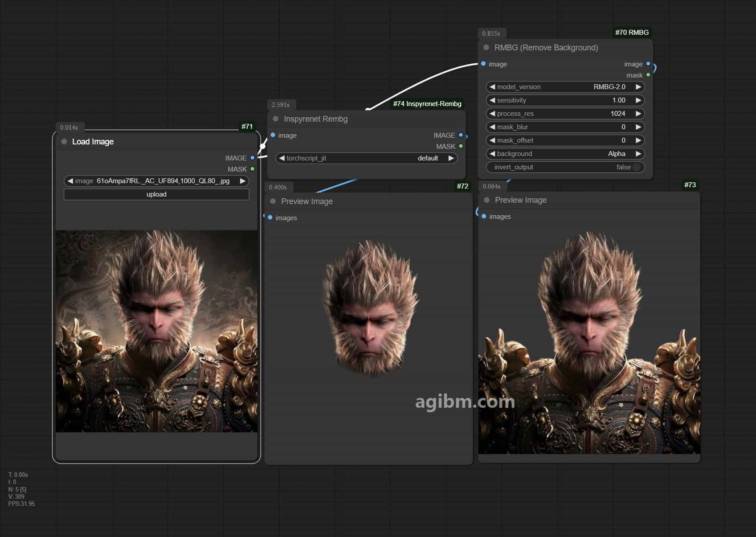Click the head-only cutout preview image
Image resolution: width=756 pixels, height=537 pixels.
[371, 308]
